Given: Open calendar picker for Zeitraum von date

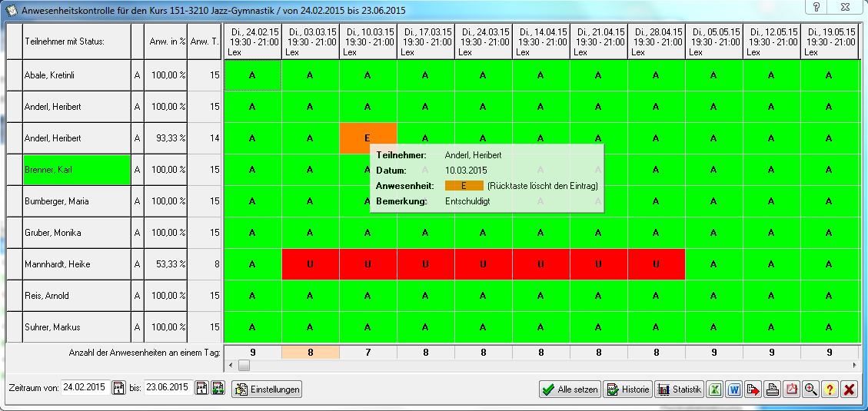Looking at the screenshot, I should (x=119, y=388).
